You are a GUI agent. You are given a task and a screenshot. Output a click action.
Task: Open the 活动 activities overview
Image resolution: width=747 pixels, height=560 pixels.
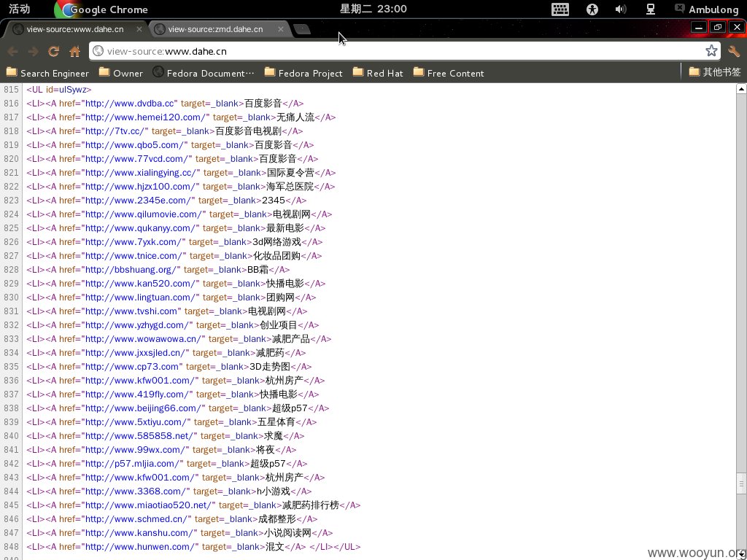coord(19,9)
